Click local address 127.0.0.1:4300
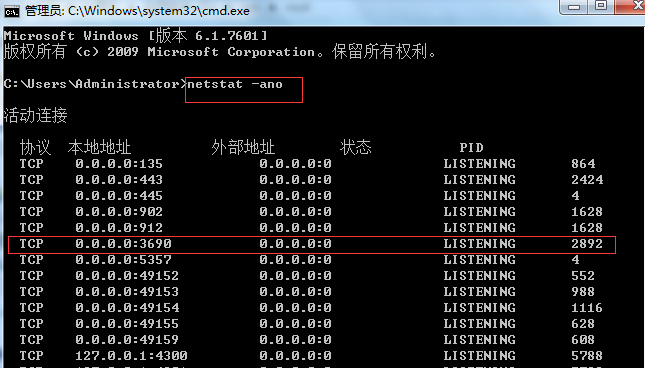This screenshot has height=368, width=645. click(x=131, y=356)
